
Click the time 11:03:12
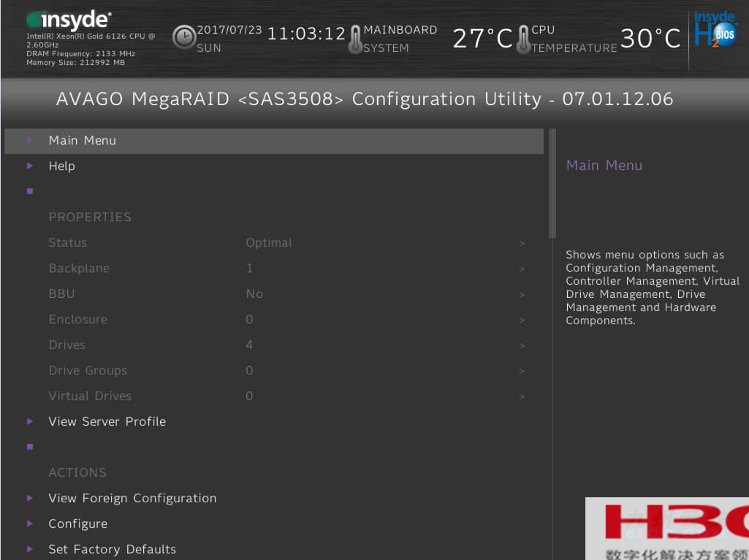click(x=305, y=34)
